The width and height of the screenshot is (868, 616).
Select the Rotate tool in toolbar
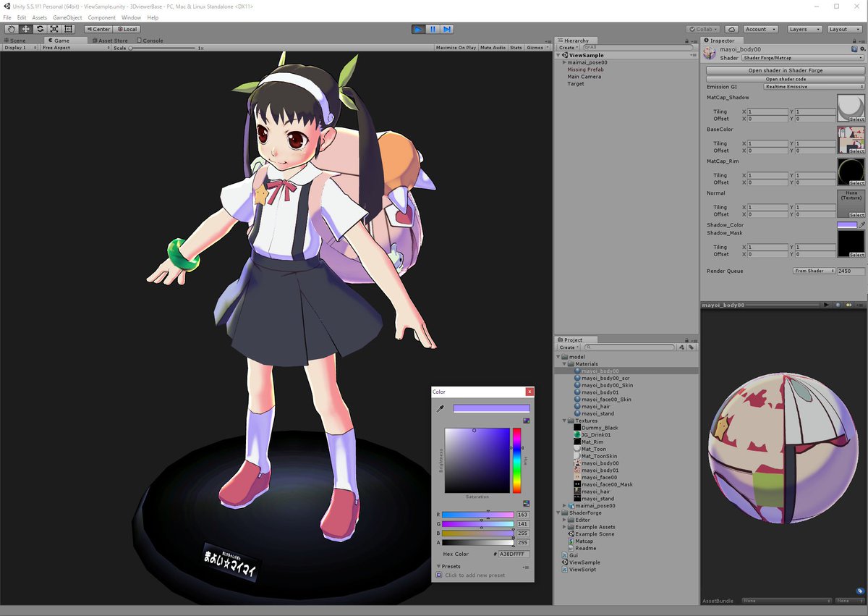[x=40, y=29]
